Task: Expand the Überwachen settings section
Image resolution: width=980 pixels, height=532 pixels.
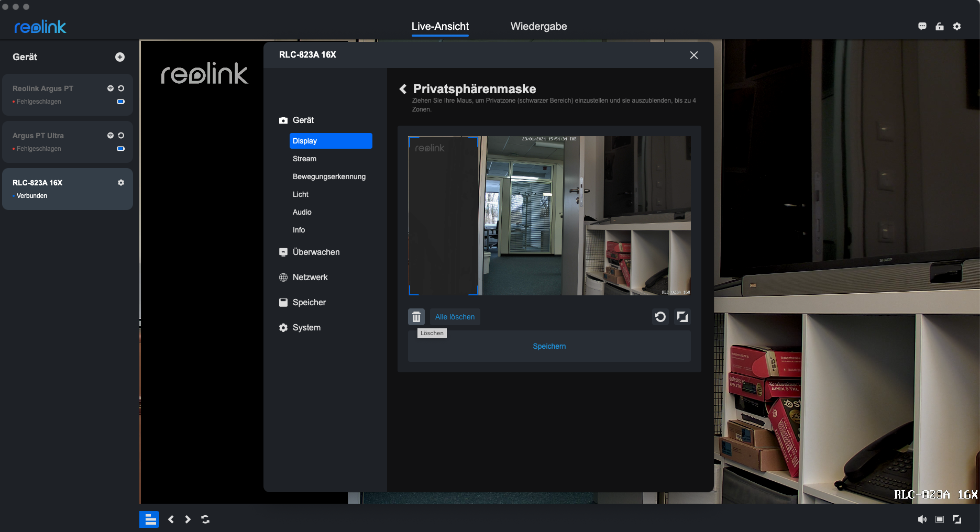Action: (316, 252)
